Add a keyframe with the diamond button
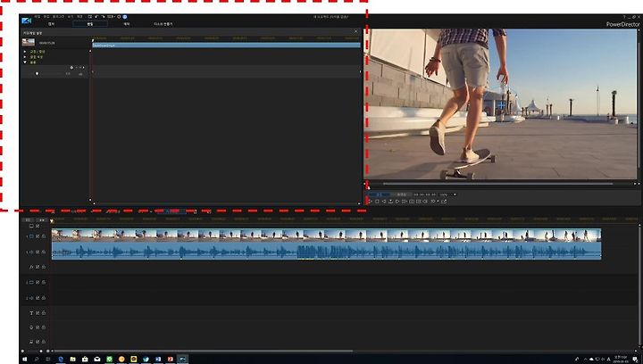643x364 pixels. point(71,68)
